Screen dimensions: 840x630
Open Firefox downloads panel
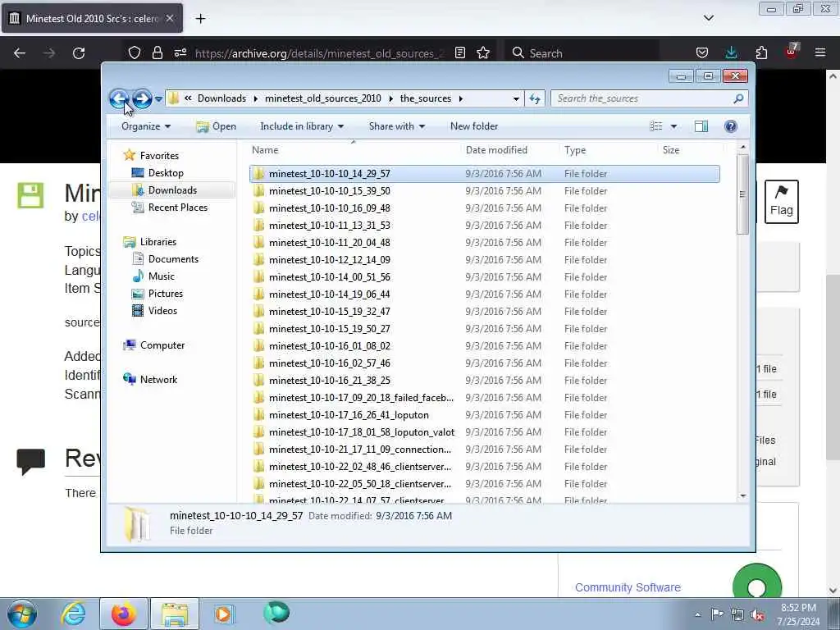tap(731, 52)
